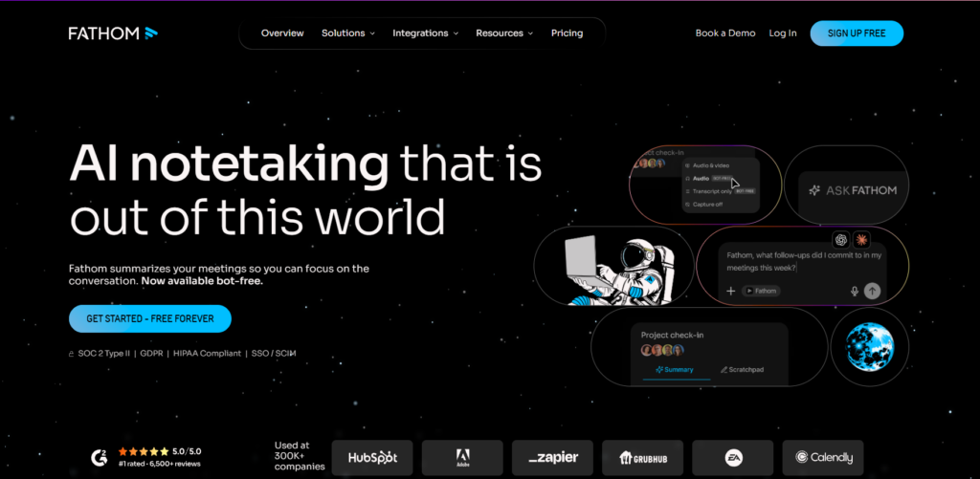Image resolution: width=980 pixels, height=479 pixels.
Task: Click the Calendly logo tile
Action: pos(822,458)
